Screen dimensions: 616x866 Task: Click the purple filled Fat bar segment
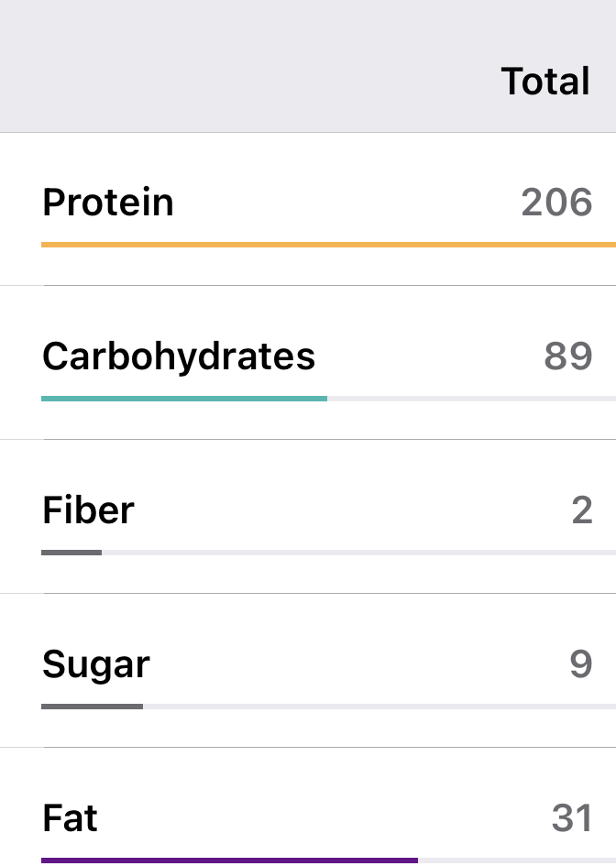(229, 861)
